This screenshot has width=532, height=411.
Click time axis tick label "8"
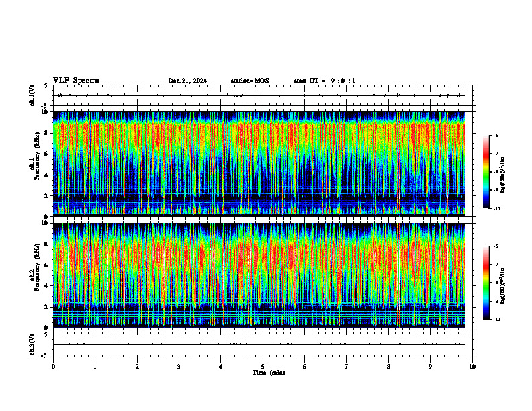388,367
